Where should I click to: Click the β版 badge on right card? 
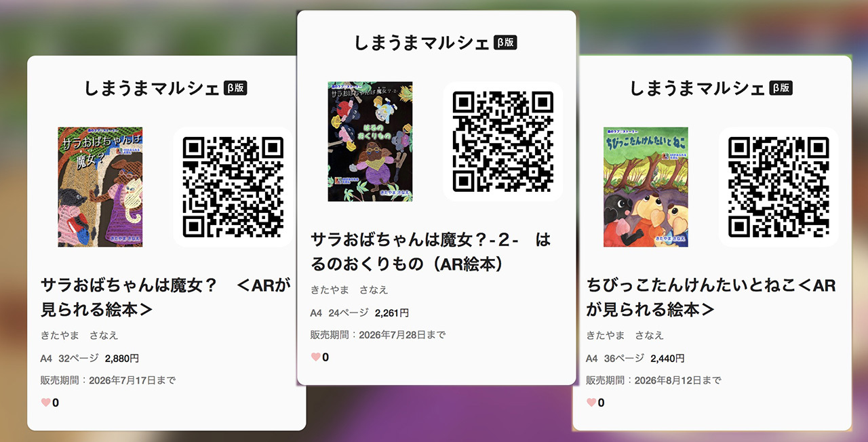pos(781,88)
